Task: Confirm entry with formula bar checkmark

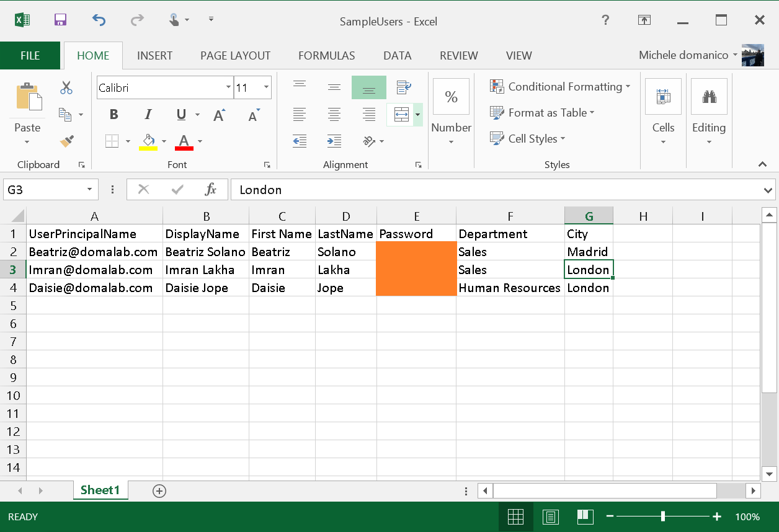Action: 177,190
